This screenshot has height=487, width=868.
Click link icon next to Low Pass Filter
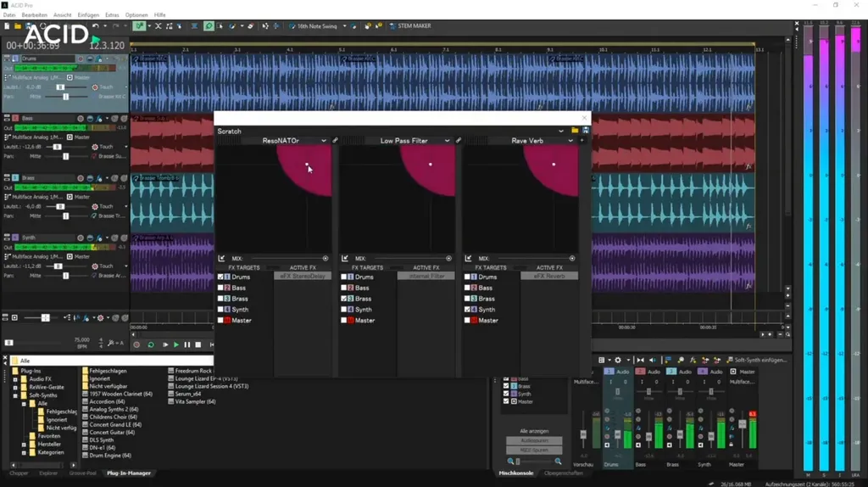[x=459, y=141]
